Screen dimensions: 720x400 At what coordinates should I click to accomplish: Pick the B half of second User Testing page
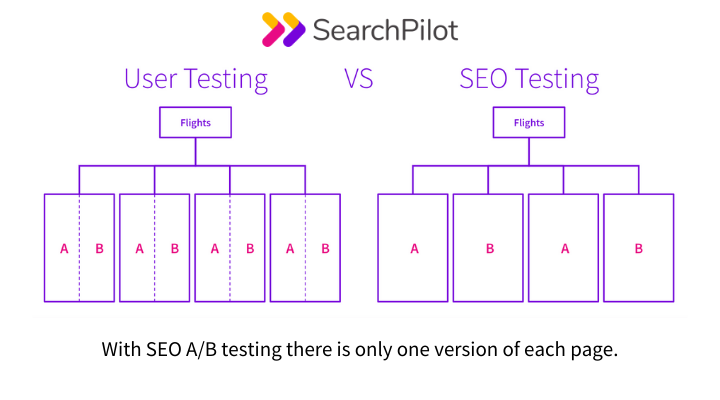click(173, 249)
